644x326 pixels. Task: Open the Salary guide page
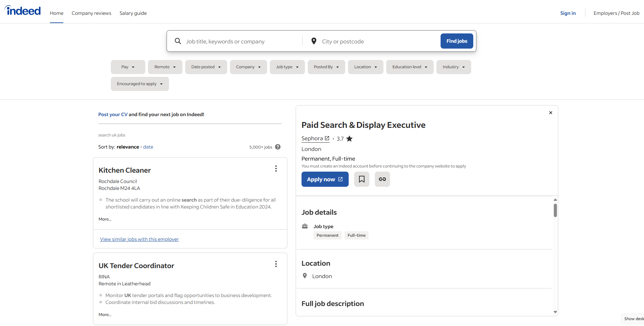point(133,13)
